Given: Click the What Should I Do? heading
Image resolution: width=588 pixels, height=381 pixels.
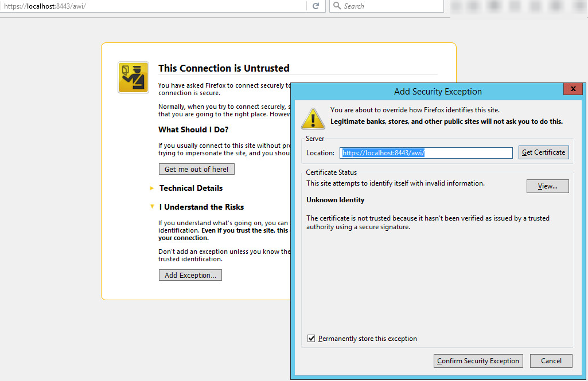Looking at the screenshot, I should (193, 129).
